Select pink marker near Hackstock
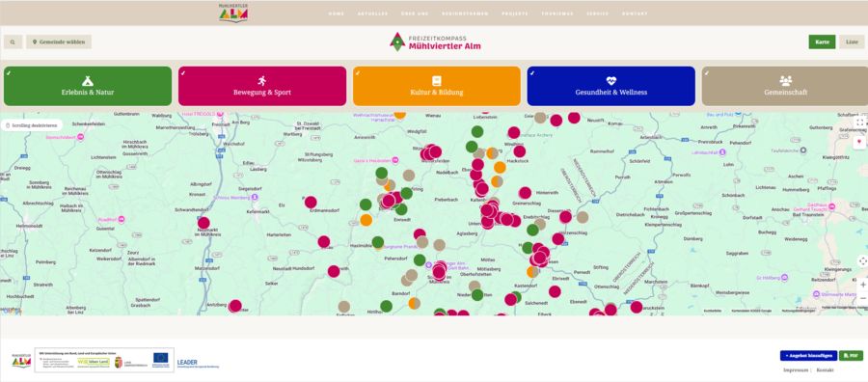868x382 pixels. click(519, 151)
